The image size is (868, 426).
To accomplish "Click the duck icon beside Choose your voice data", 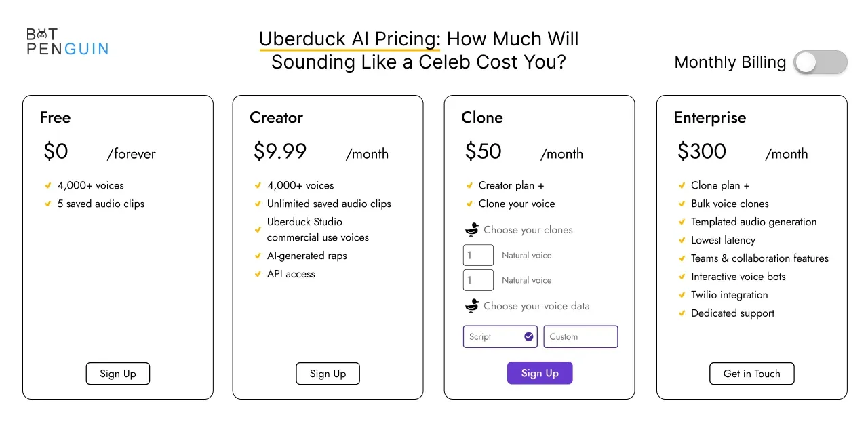I will tap(472, 305).
